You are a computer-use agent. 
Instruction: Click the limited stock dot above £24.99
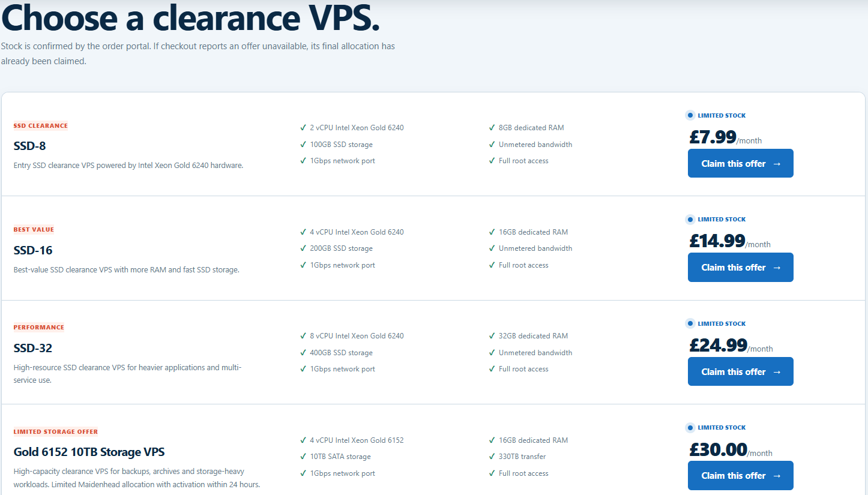[690, 323]
